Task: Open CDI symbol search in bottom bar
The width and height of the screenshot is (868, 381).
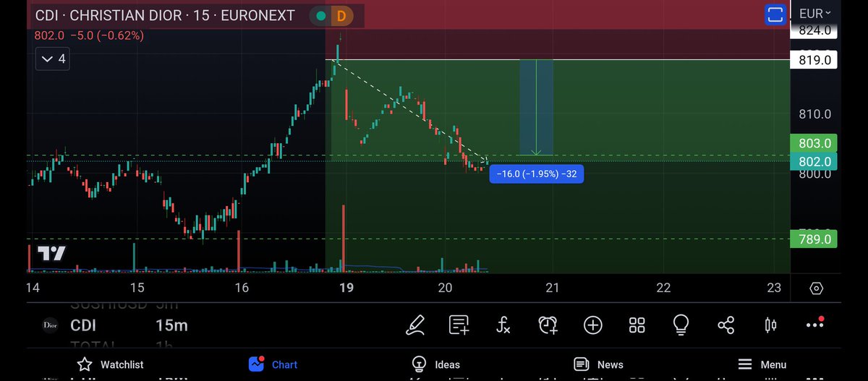Action: 83,326
